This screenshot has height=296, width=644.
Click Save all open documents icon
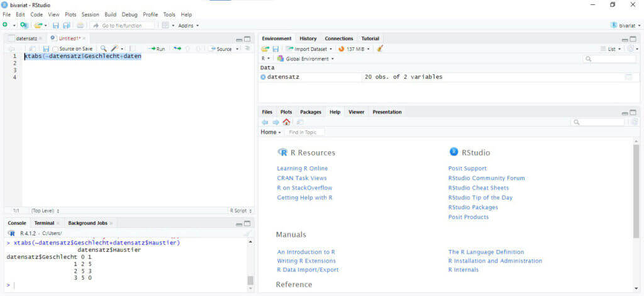click(x=65, y=25)
